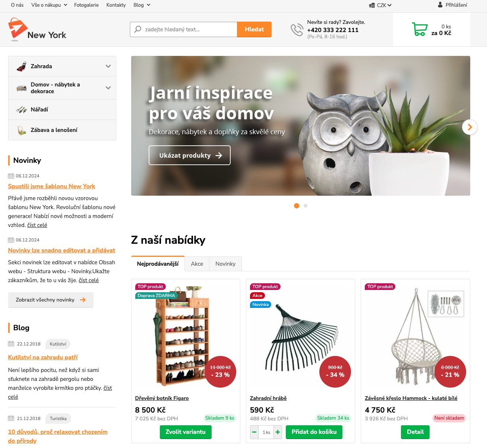487x448 pixels.
Task: Click the Nářadí tools icon
Action: [x=21, y=110]
